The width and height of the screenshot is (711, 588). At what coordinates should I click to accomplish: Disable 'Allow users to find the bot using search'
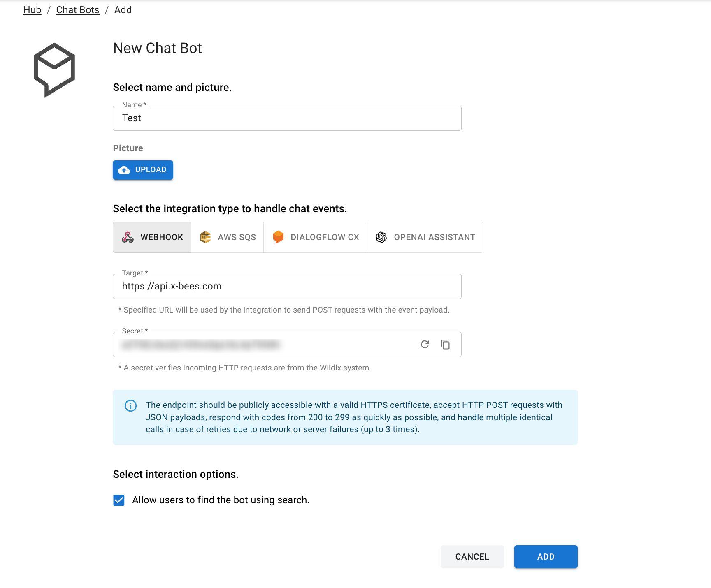(x=118, y=500)
